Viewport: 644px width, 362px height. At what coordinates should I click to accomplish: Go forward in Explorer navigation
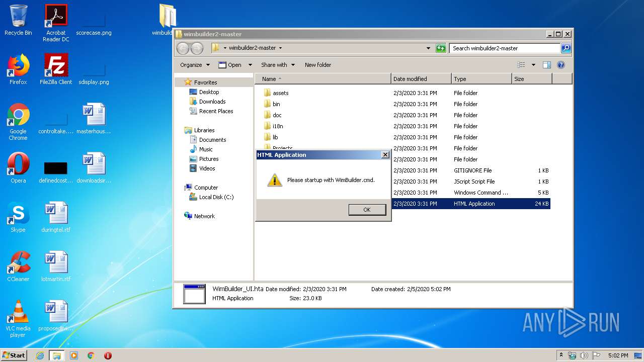[x=197, y=48]
